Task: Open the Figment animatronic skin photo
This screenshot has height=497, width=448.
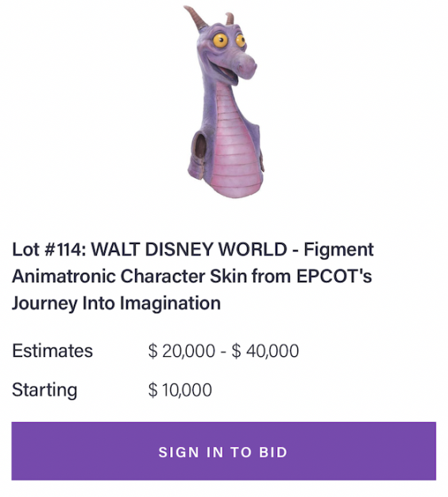Action: point(224,102)
